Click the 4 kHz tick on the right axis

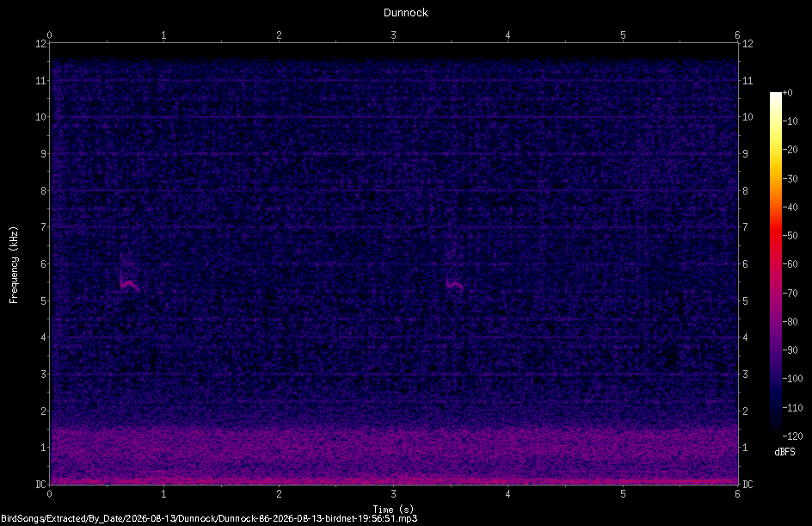pos(746,337)
